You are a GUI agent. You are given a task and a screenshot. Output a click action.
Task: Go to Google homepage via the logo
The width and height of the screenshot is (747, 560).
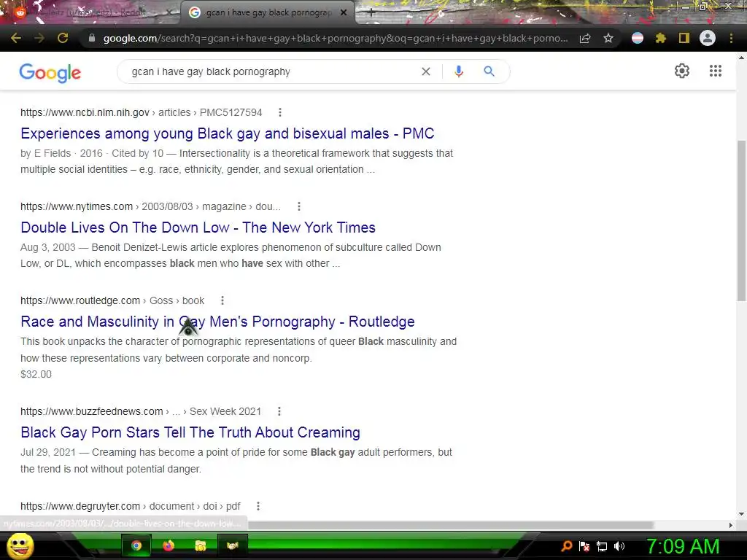pyautogui.click(x=50, y=72)
